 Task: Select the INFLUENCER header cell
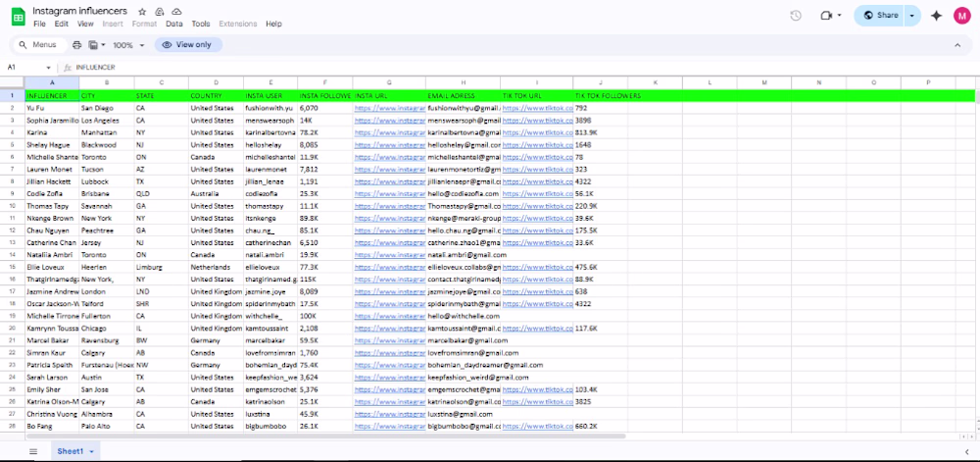[x=52, y=96]
